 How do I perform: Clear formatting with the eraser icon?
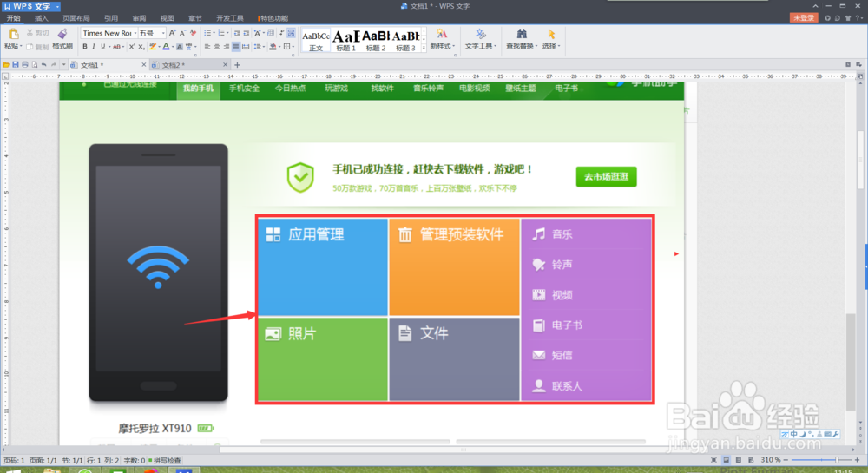click(193, 33)
